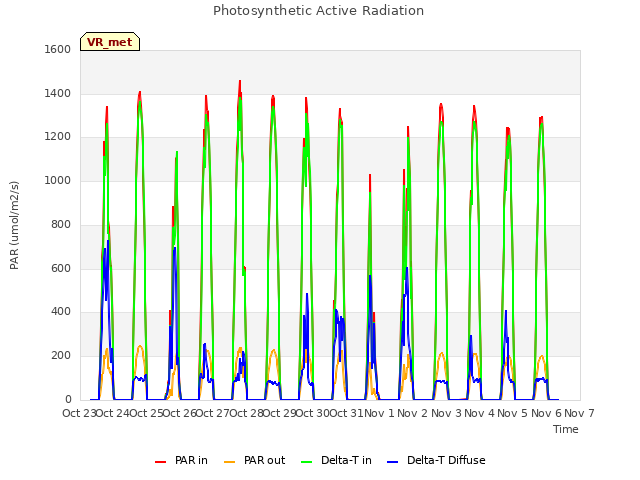Viewport: 640px width, 480px height.
Task: Click the orange PAR out legend swatch
Action: point(230,462)
